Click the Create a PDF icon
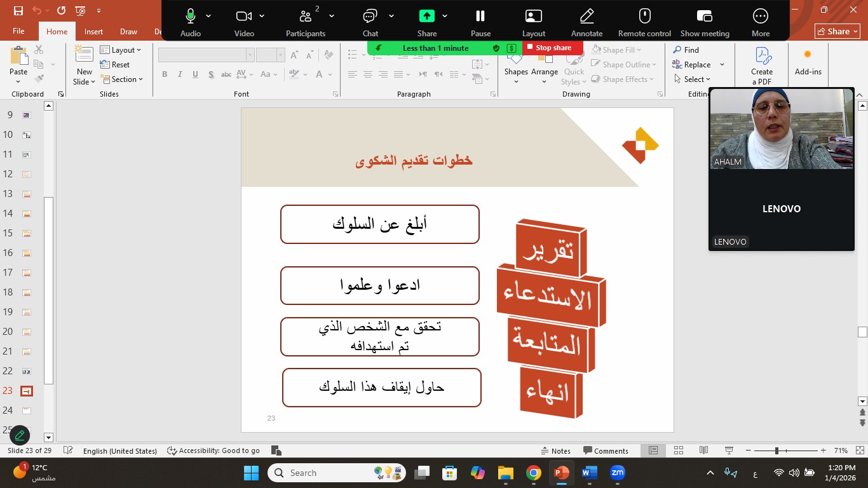 tap(761, 57)
